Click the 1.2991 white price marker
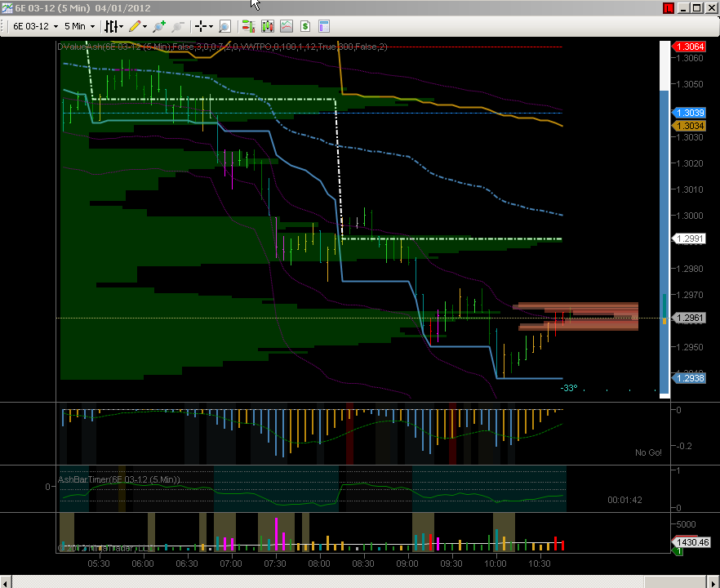Image resolution: width=720 pixels, height=588 pixels. [689, 238]
